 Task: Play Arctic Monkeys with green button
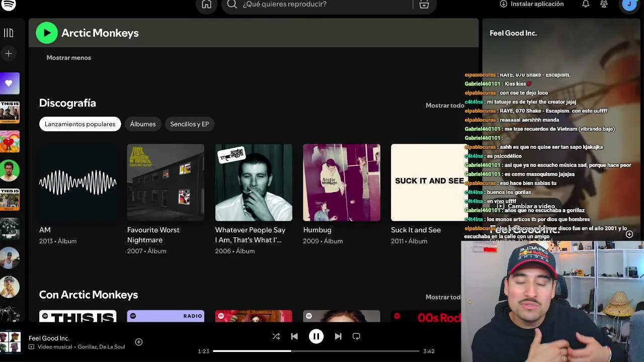47,33
